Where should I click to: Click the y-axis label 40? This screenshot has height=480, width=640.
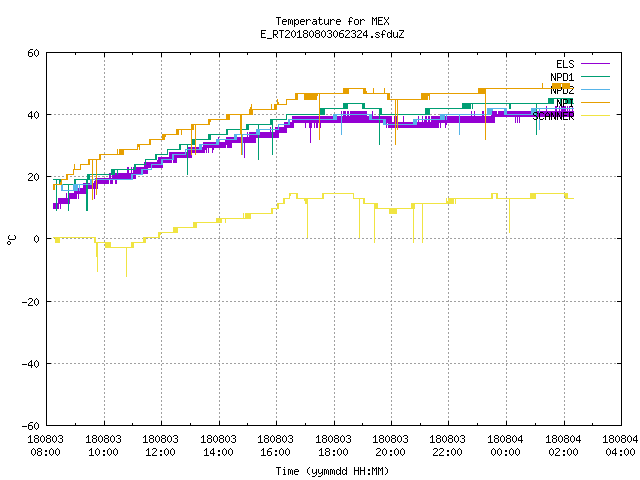33,115
